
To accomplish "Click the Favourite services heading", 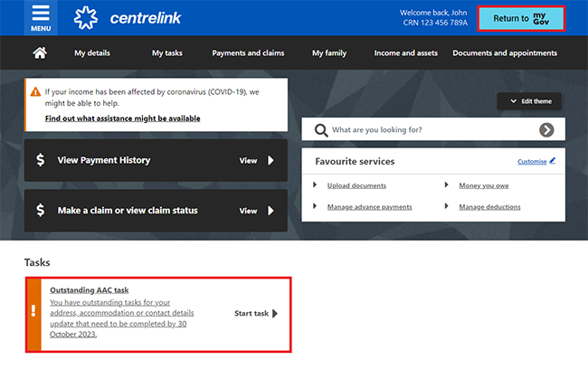I will [355, 162].
